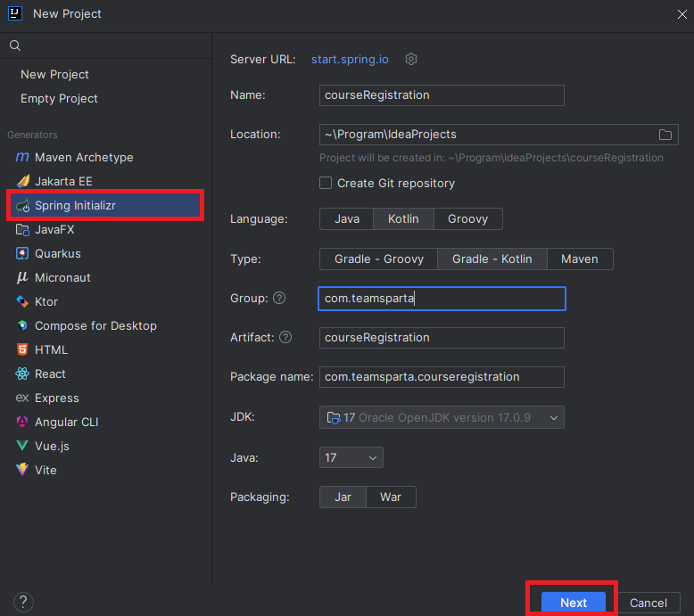Select the Spring Initializr generator
Image resolution: width=694 pixels, height=616 pixels.
105,206
